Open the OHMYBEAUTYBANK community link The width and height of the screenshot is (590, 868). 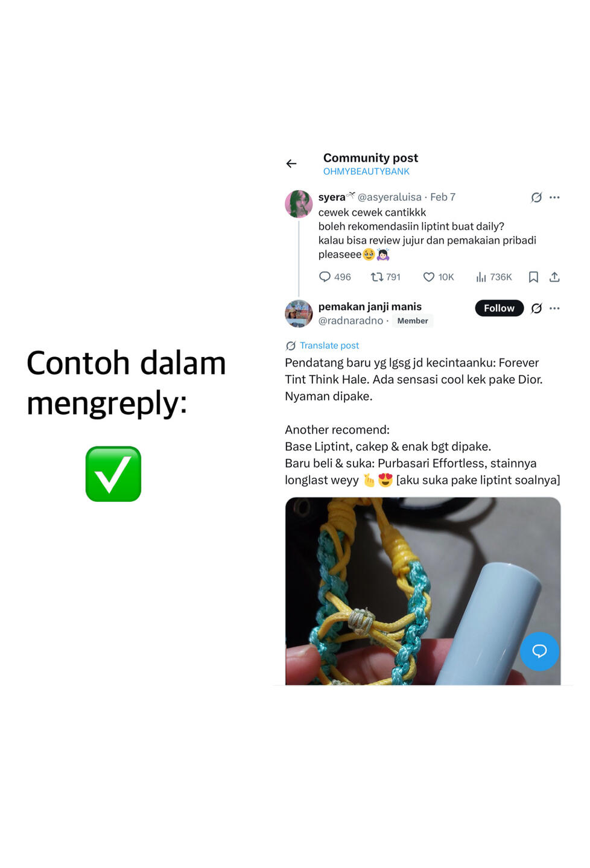366,171
